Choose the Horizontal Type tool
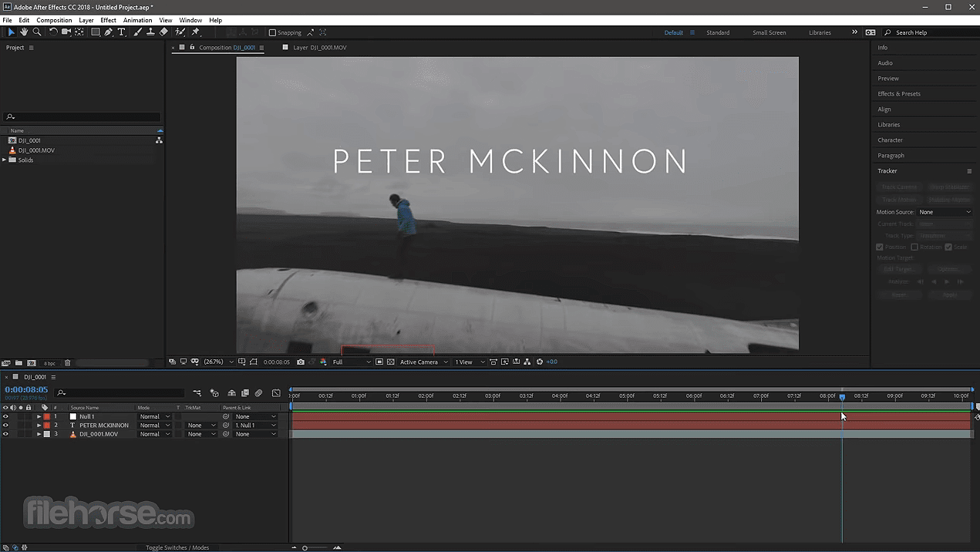The width and height of the screenshot is (980, 552). 122,32
